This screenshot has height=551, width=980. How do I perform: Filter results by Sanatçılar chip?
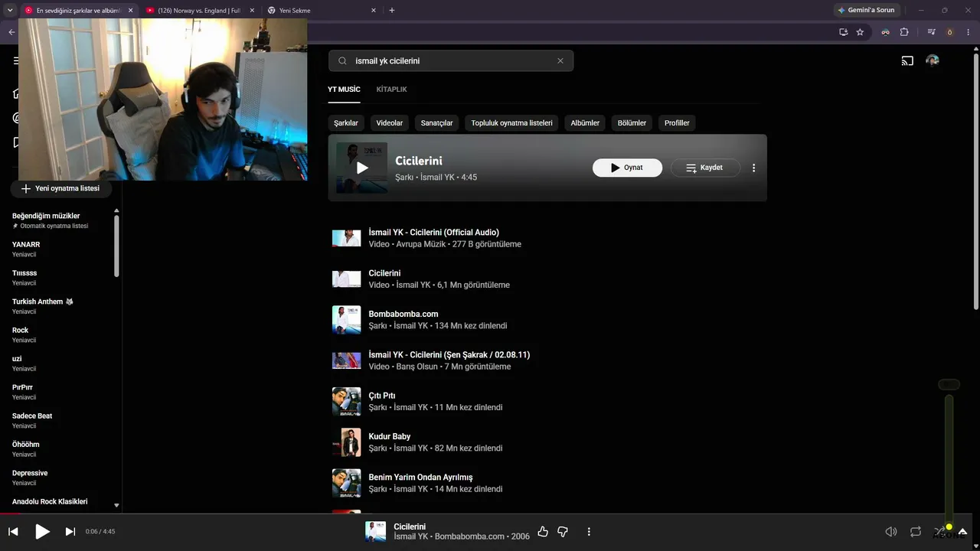(437, 122)
